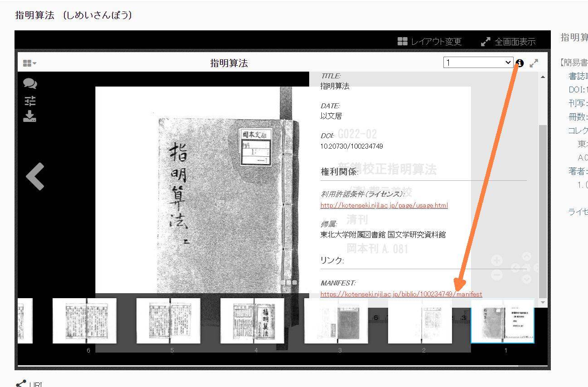Screen dimensions: 588x387
Task: Click the zoom out minus icon
Action: [497, 275]
